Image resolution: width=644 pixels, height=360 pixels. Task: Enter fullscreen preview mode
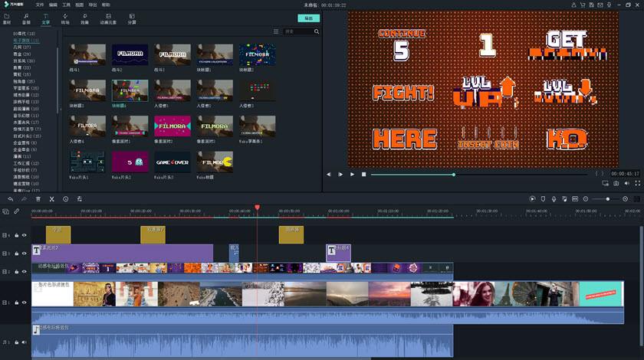(x=638, y=184)
